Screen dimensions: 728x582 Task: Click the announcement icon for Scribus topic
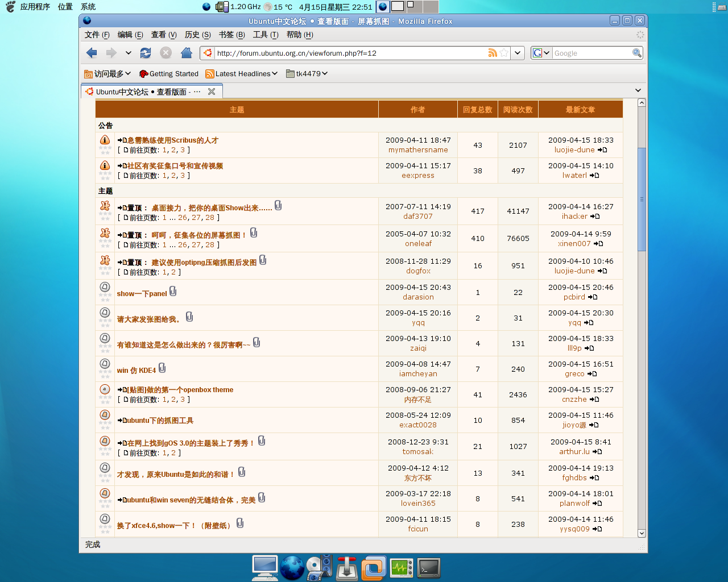pos(105,140)
